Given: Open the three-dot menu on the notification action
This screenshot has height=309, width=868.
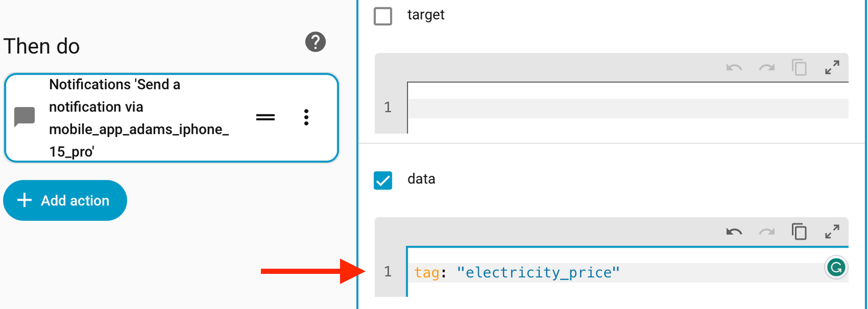Looking at the screenshot, I should (306, 117).
